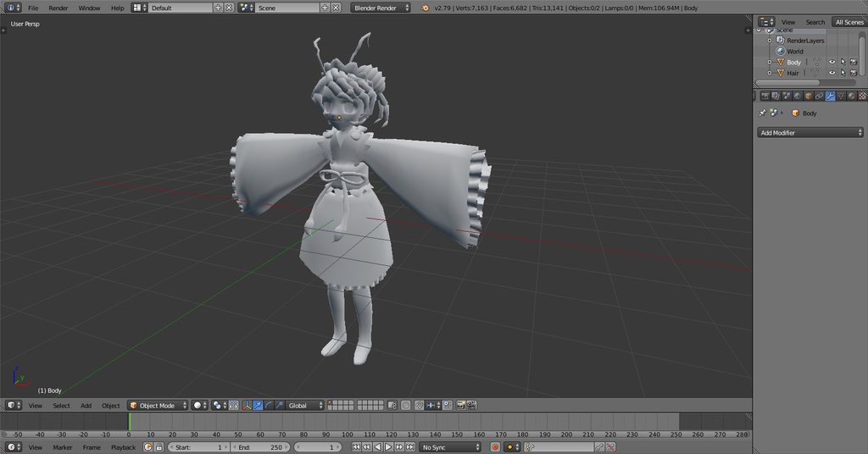Image resolution: width=868 pixels, height=454 pixels.
Task: Toggle the 3D manipulator widget on or off
Action: (x=247, y=406)
